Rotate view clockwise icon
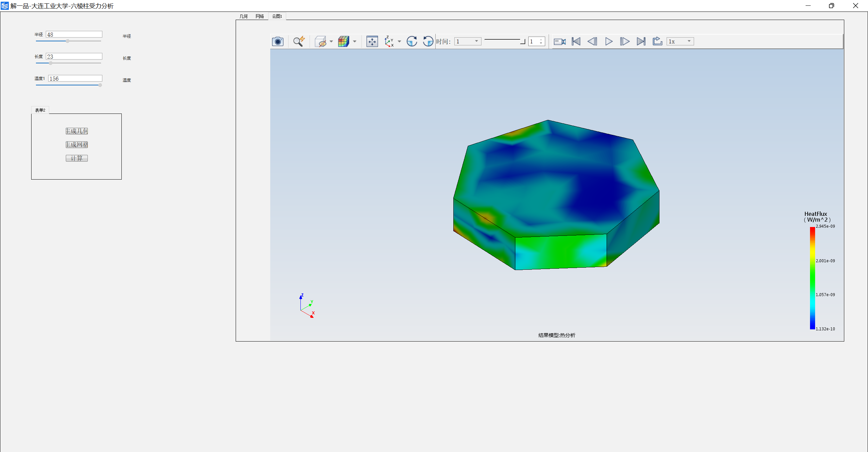Viewport: 868px width, 452px height. (412, 41)
